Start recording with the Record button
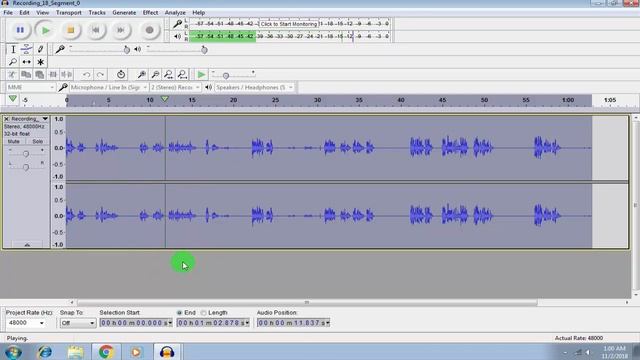The height and width of the screenshot is (360, 640). coord(149,30)
